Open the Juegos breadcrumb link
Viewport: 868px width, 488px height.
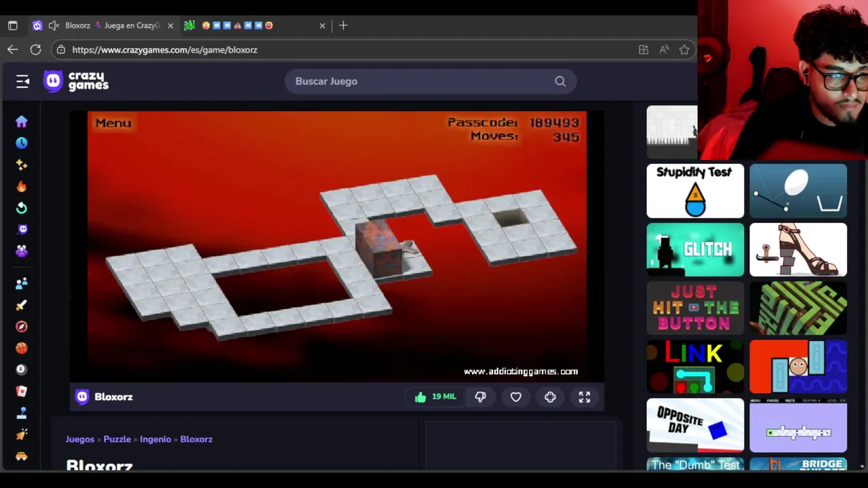click(80, 439)
